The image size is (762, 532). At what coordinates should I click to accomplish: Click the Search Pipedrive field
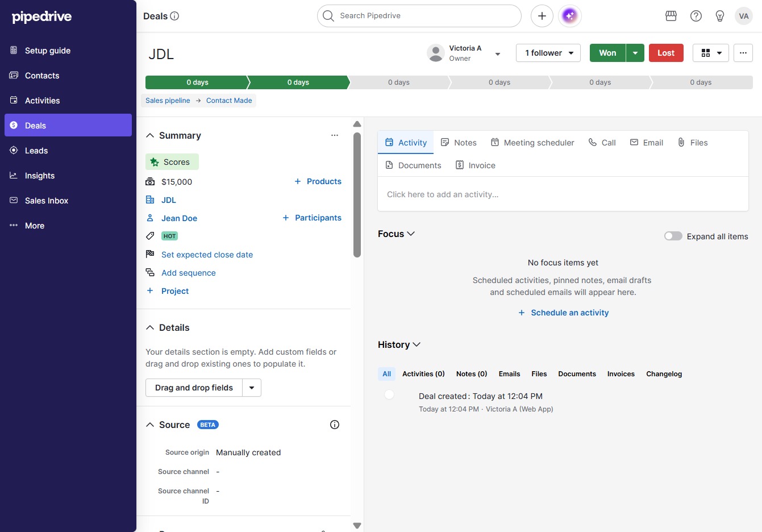[x=419, y=16]
